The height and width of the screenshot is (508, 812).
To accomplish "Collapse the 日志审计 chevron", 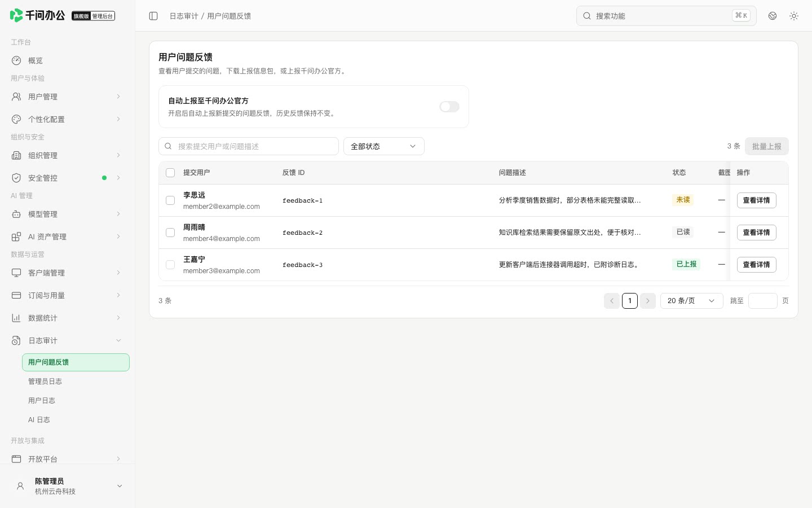I will (x=118, y=340).
